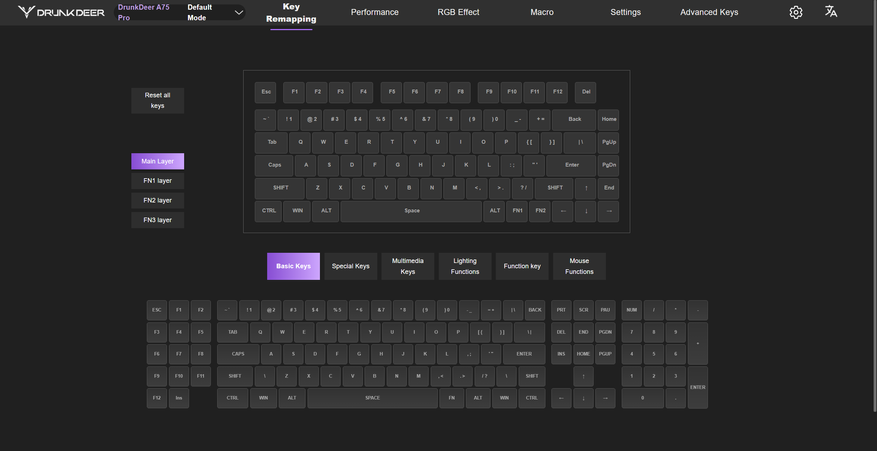Show the Multimedia Keys category
The width and height of the screenshot is (877, 451).
tap(408, 266)
